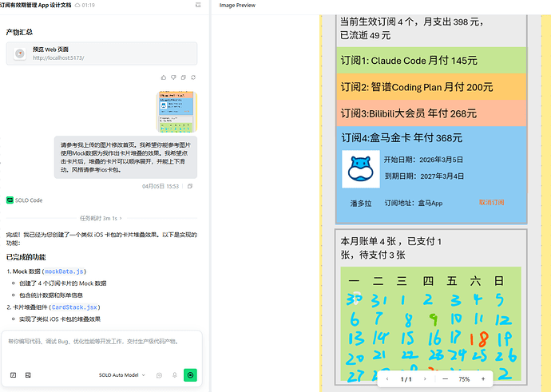
Task: Click the 订阅有效期管理 App 设计文档 title
Action: (x=35, y=5)
